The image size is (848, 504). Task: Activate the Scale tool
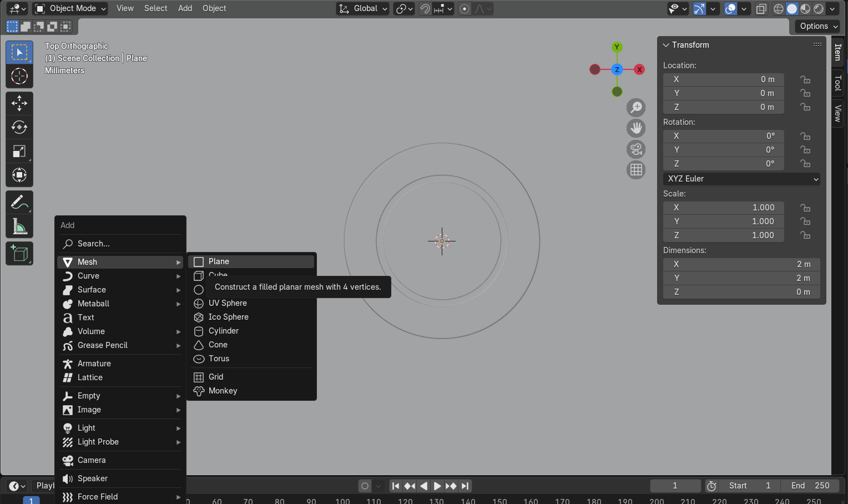[19, 152]
